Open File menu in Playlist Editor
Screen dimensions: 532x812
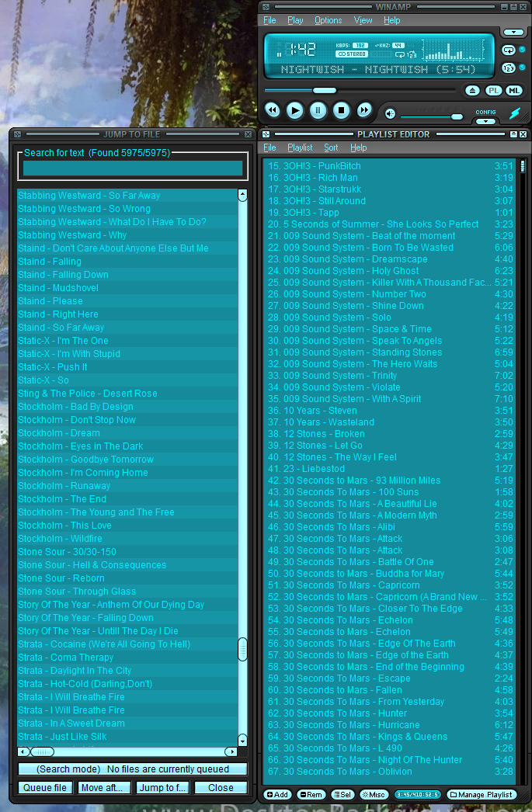pos(270,147)
